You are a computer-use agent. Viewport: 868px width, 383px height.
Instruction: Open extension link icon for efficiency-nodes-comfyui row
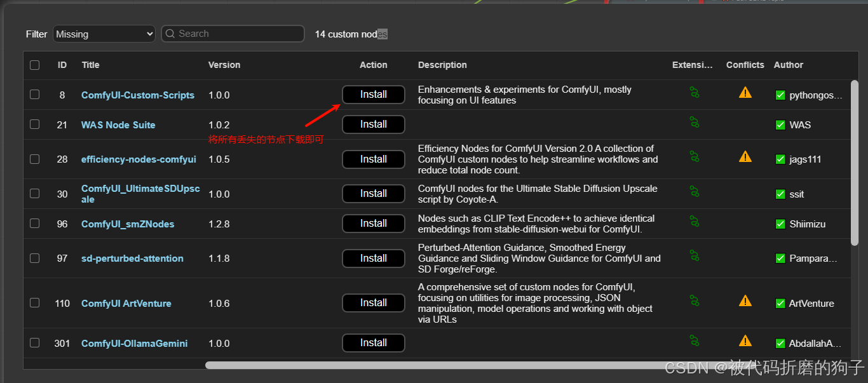coord(694,156)
